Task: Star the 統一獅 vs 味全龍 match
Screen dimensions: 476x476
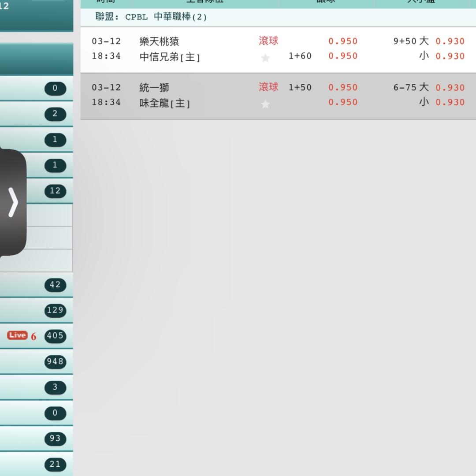Action: click(x=265, y=104)
